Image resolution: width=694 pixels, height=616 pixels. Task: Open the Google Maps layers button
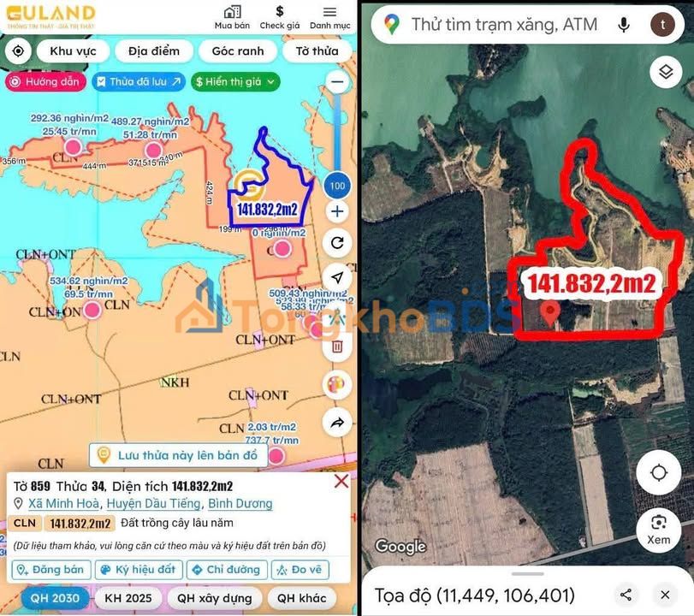tap(665, 73)
